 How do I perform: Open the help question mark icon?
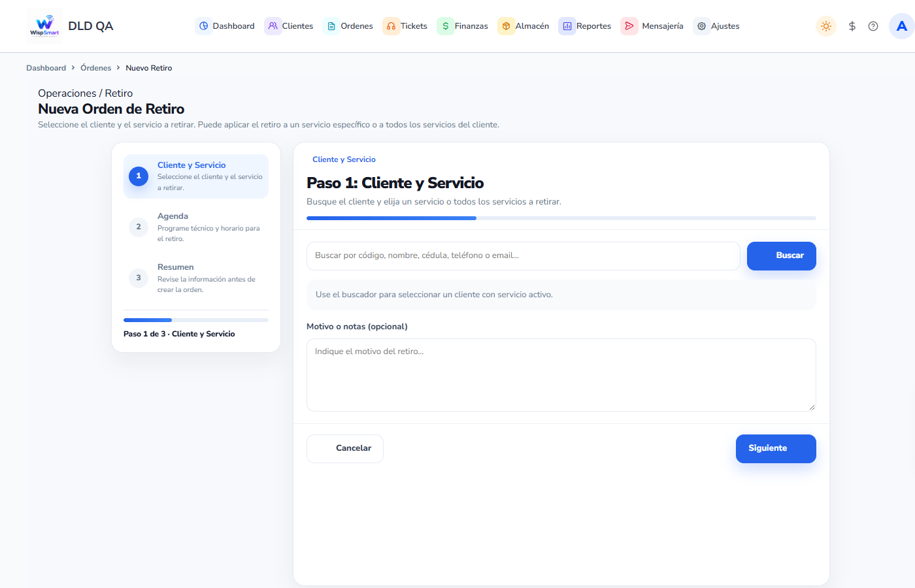(873, 26)
